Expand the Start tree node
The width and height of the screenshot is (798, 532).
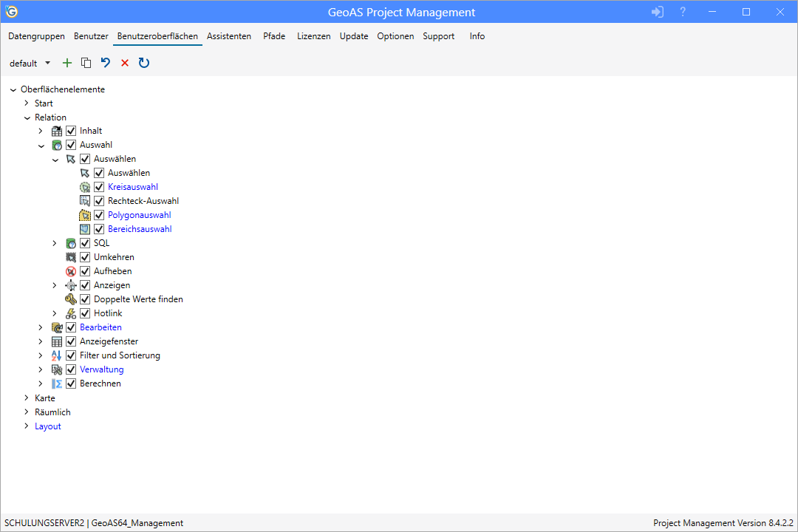pyautogui.click(x=27, y=103)
